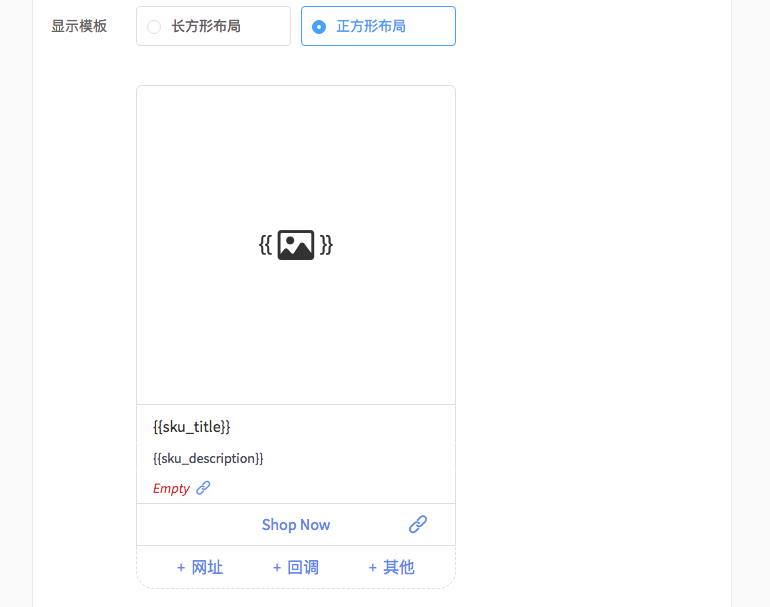Click the link icon beside Shop Now
Viewport: 770px width, 607px height.
(418, 524)
